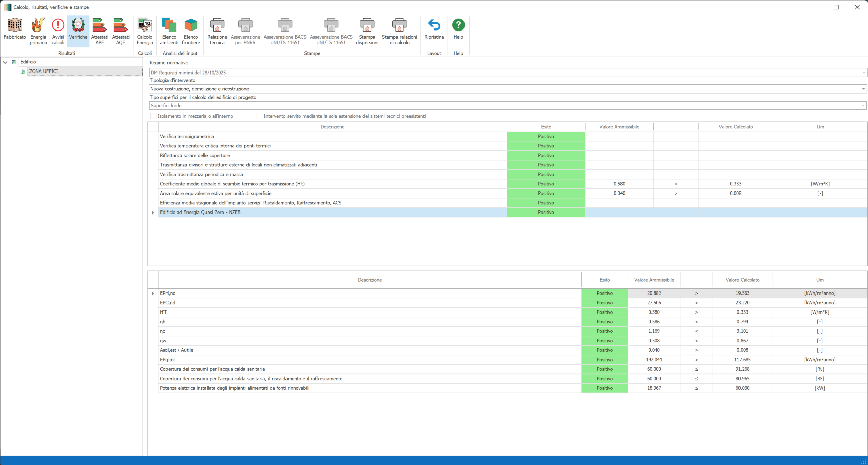Screen dimensions: 868x465
Task: Click ηw row in lower table
Action: coord(513,341)
